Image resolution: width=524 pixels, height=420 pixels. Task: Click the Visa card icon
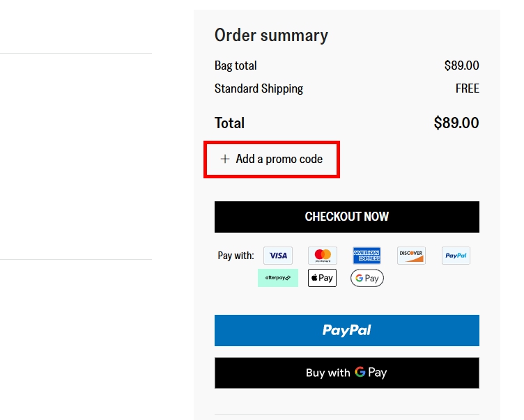[278, 256]
